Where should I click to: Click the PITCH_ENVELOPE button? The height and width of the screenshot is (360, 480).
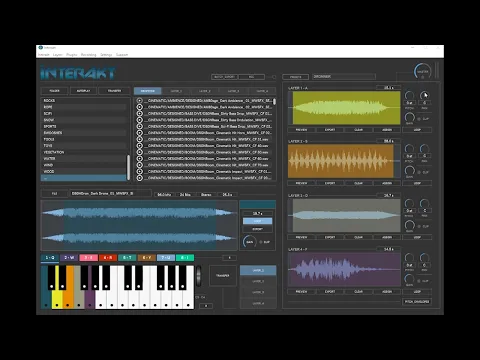coord(417,302)
